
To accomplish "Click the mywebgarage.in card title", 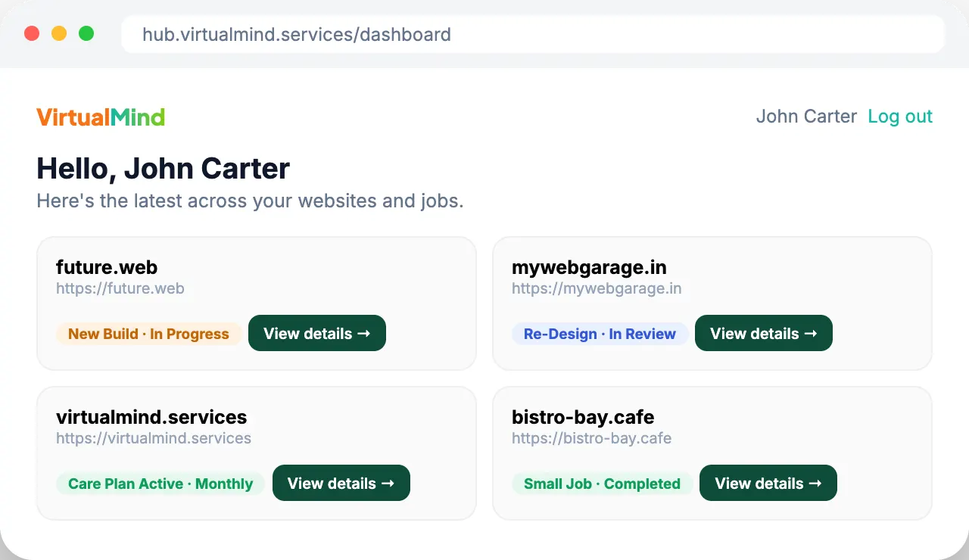I will point(589,267).
